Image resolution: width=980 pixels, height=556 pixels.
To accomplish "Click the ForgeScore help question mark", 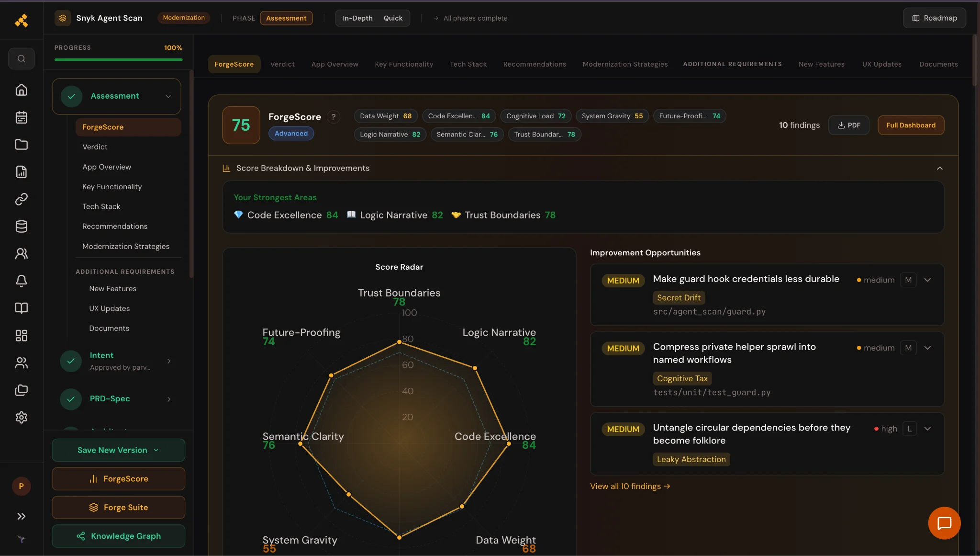I will (x=334, y=117).
